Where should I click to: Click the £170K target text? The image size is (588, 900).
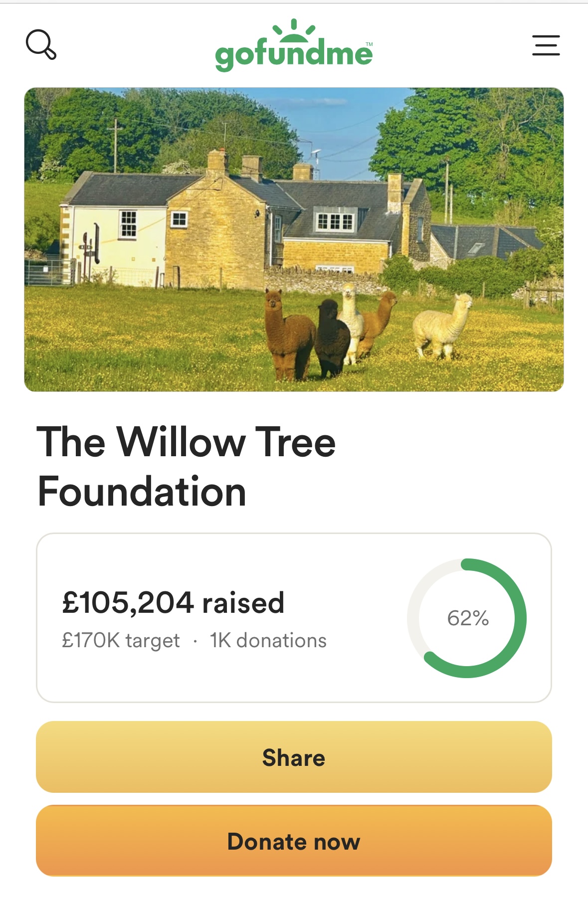tap(121, 641)
